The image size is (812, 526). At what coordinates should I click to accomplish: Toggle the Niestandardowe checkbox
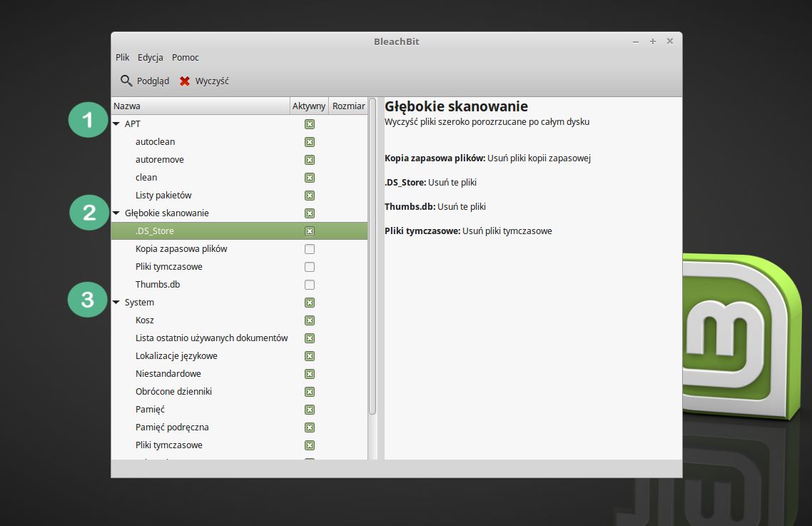point(310,374)
